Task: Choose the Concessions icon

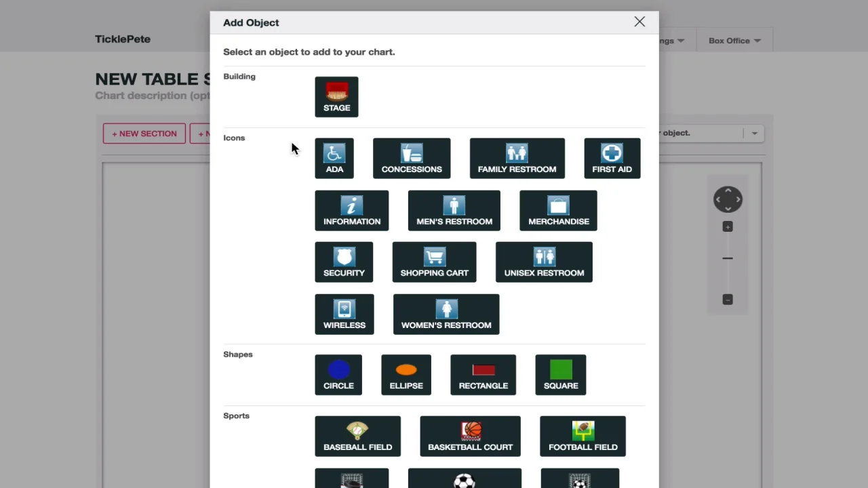Action: (412, 159)
